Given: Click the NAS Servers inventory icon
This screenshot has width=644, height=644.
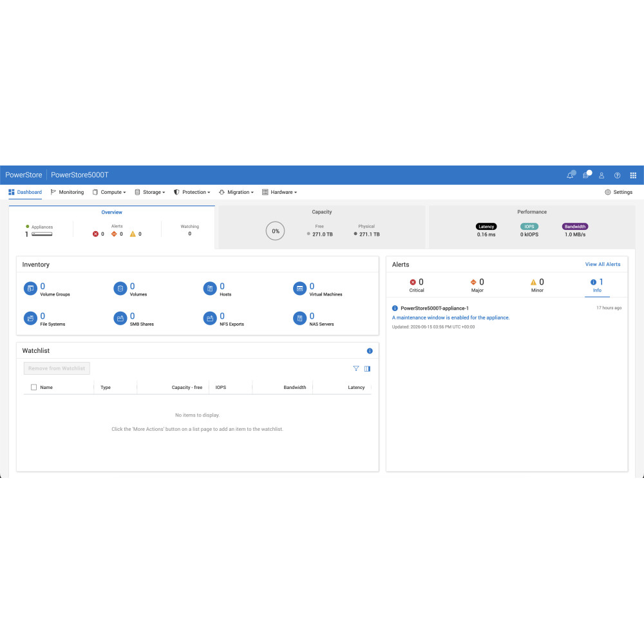Looking at the screenshot, I should click(300, 318).
